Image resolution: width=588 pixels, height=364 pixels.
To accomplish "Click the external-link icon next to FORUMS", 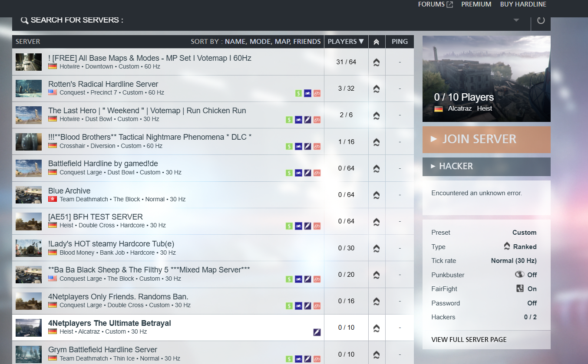I will 450,4.
